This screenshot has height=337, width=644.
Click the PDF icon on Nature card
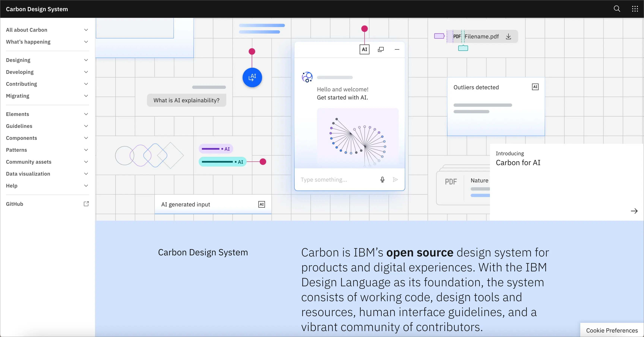pyautogui.click(x=451, y=182)
